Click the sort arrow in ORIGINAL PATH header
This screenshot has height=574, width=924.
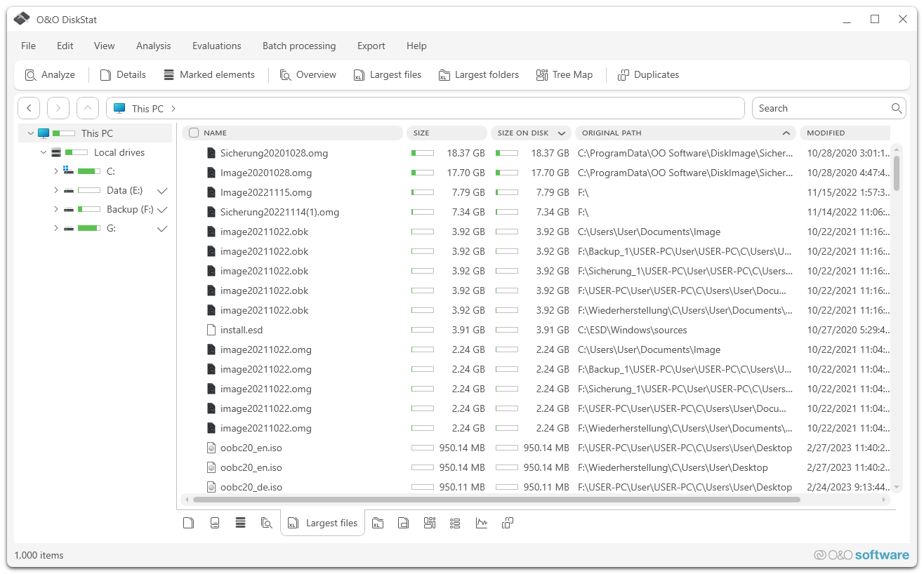786,133
